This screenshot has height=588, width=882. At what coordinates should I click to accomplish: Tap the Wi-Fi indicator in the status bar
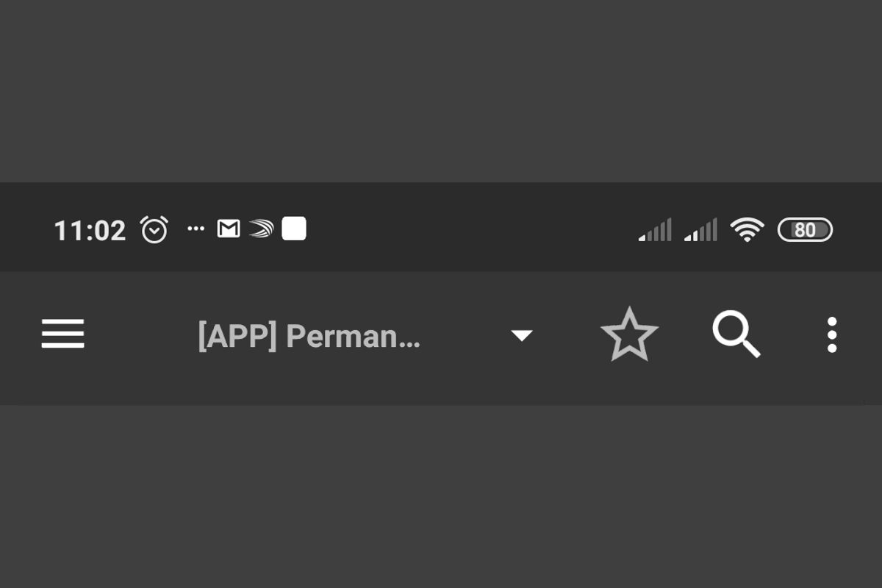point(747,229)
